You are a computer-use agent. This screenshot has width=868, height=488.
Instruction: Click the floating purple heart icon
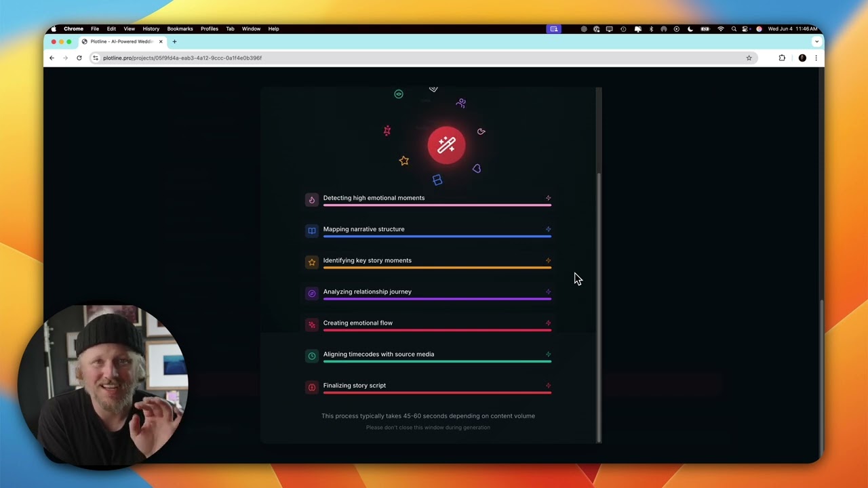pos(477,168)
